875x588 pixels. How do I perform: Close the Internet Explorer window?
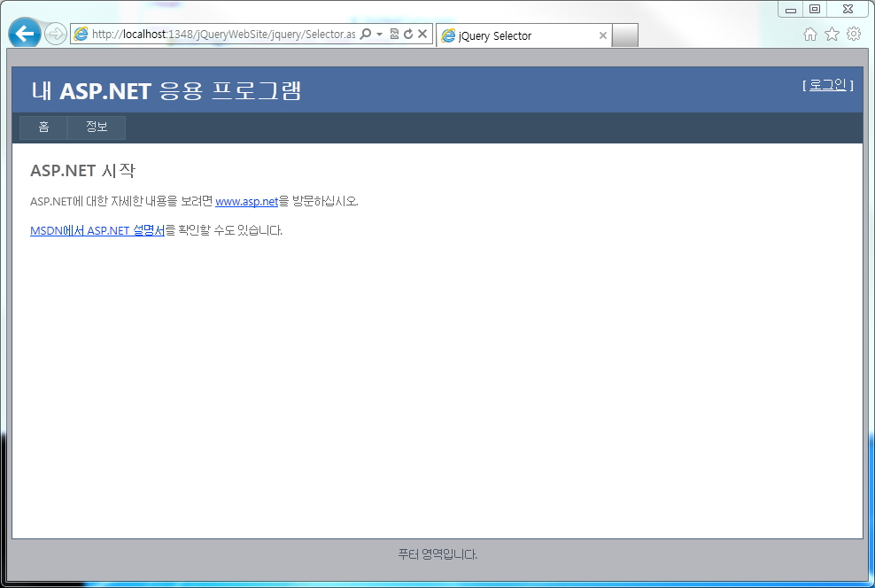click(848, 10)
